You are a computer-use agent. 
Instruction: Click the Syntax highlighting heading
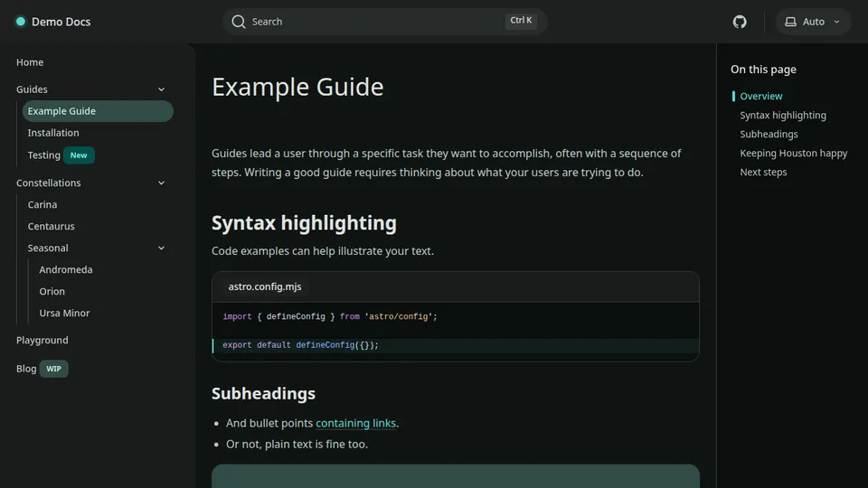click(304, 223)
